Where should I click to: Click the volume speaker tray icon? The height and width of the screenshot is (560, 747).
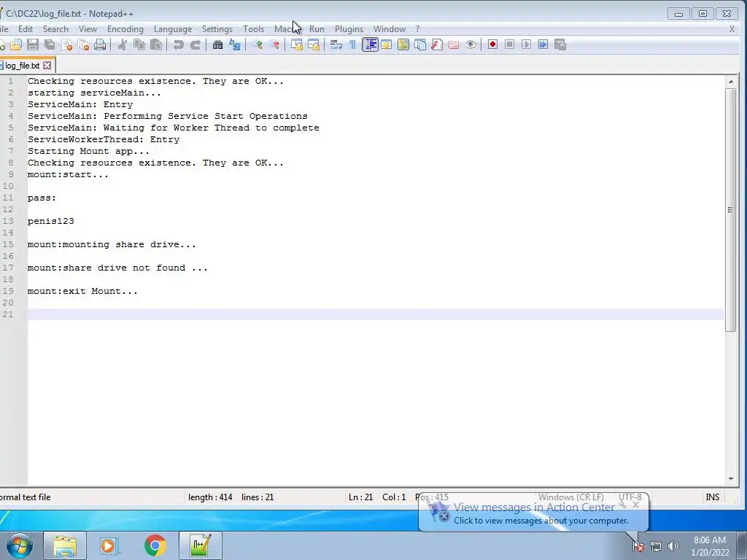(x=673, y=546)
